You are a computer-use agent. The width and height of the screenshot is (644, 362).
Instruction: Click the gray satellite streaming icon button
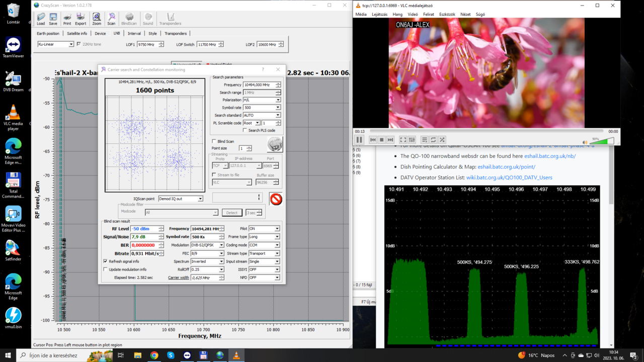click(275, 144)
